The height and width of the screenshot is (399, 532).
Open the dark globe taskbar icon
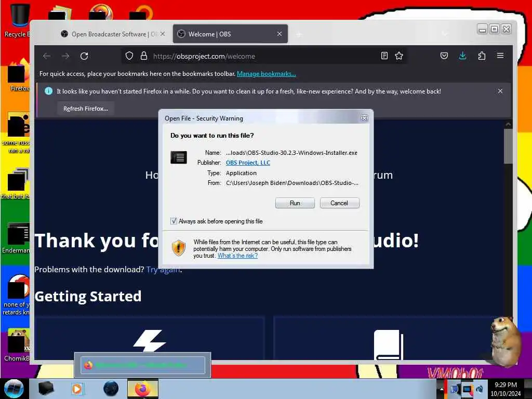[x=111, y=389]
